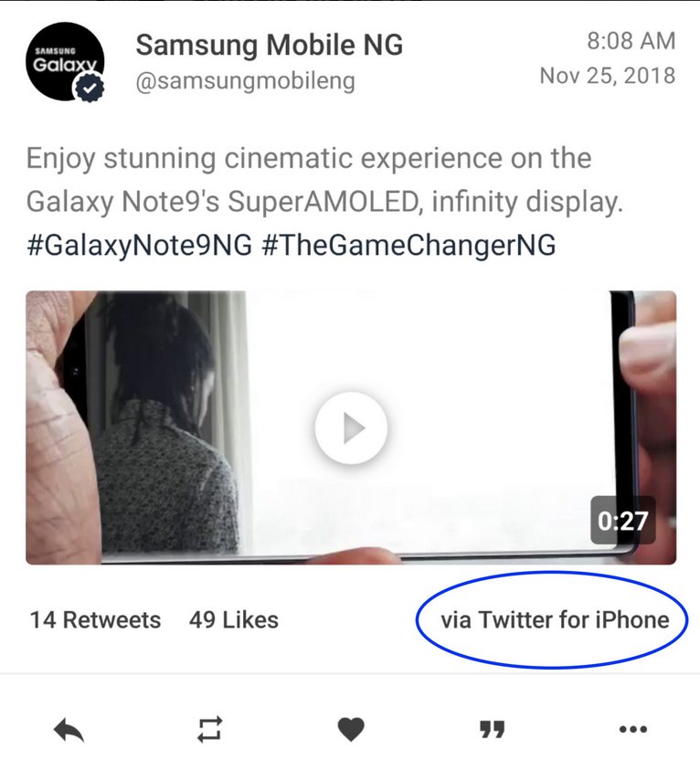This screenshot has width=700, height=781.
Task: Click the via Twitter for iPhone link
Action: pos(549,619)
